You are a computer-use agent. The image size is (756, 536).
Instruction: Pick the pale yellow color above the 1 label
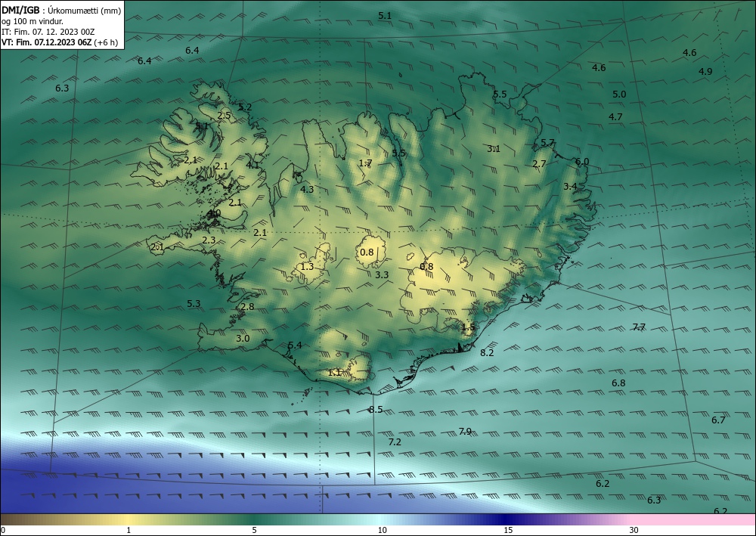[x=129, y=519]
